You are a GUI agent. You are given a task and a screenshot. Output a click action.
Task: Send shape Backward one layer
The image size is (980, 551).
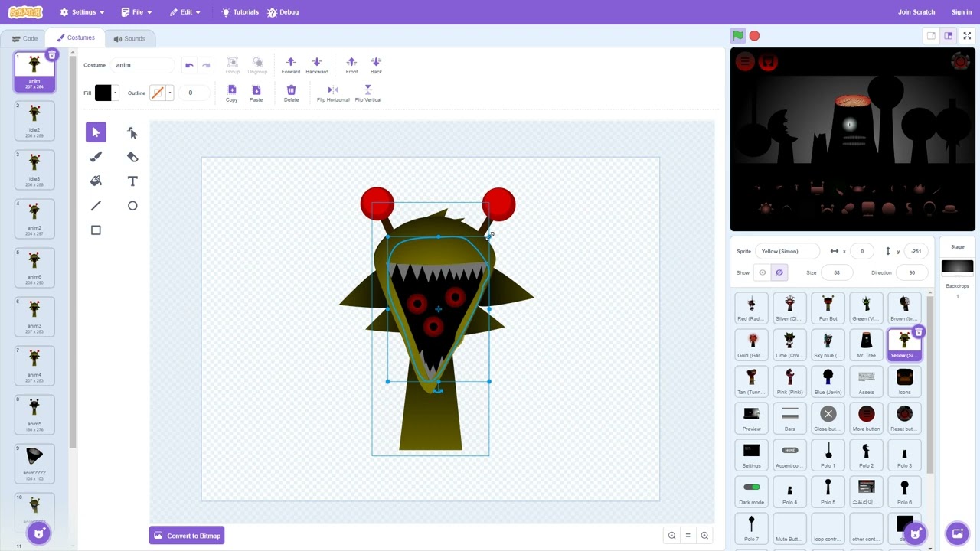pos(316,65)
